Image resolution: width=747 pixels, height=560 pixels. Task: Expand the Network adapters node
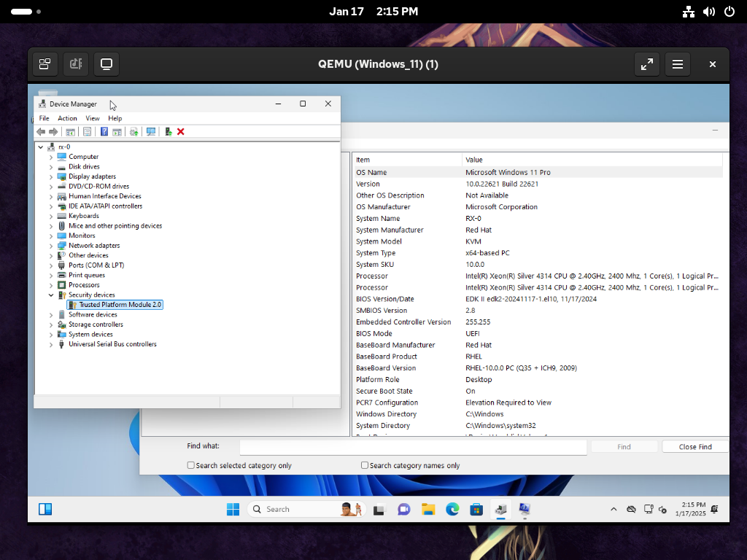pyautogui.click(x=50, y=245)
